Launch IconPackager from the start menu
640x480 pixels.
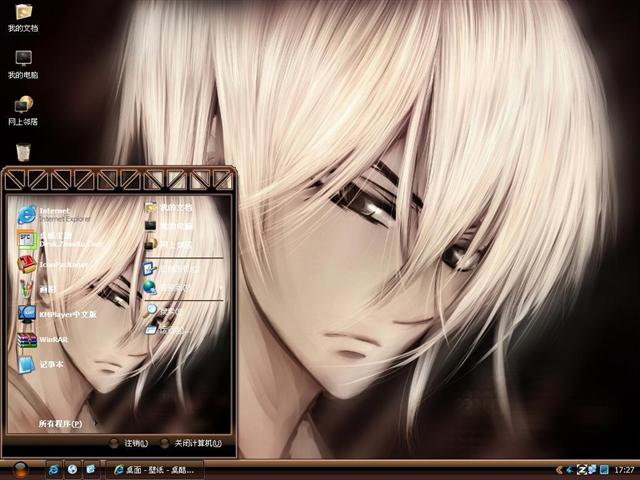[x=52, y=264]
